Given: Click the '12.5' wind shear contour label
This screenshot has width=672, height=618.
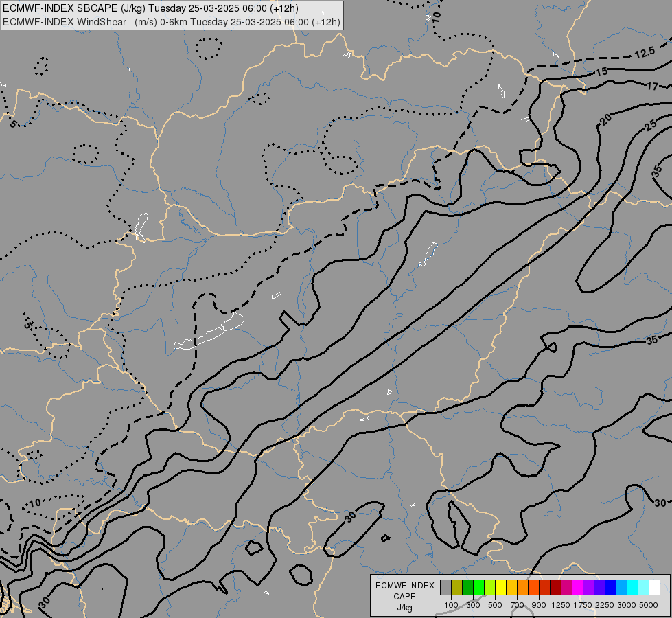Looking at the screenshot, I should [x=645, y=53].
